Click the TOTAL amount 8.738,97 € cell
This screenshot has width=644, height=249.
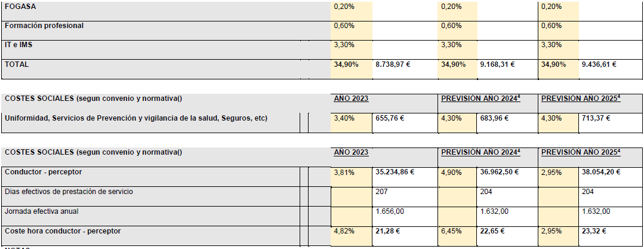tap(405, 69)
